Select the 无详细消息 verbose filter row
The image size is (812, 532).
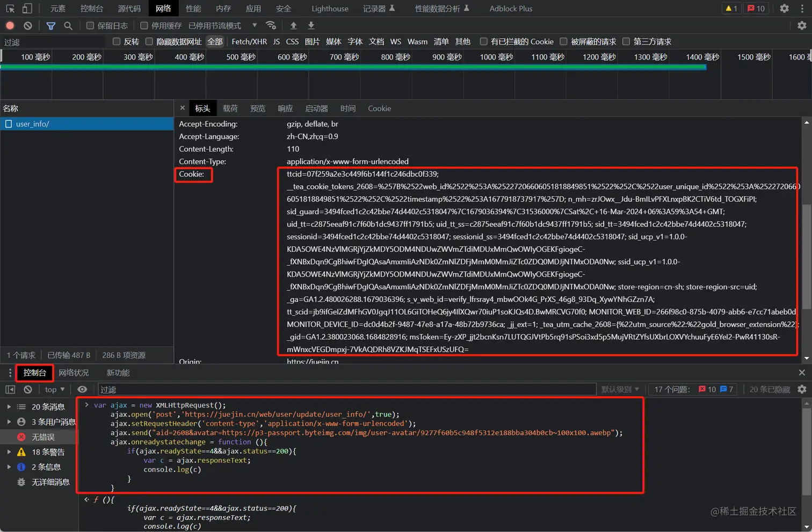tap(39, 482)
